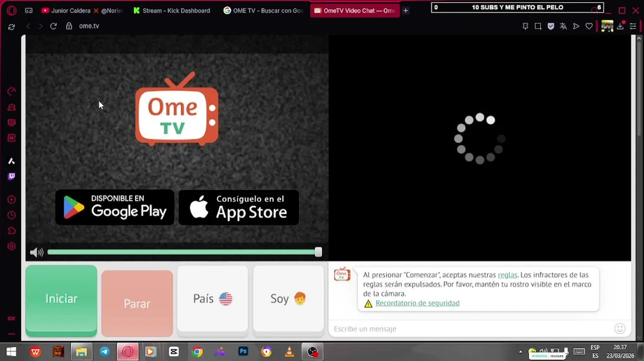Open the sidebar player icon
Image resolution: width=644 pixels, height=361 pixels.
pos(12,200)
